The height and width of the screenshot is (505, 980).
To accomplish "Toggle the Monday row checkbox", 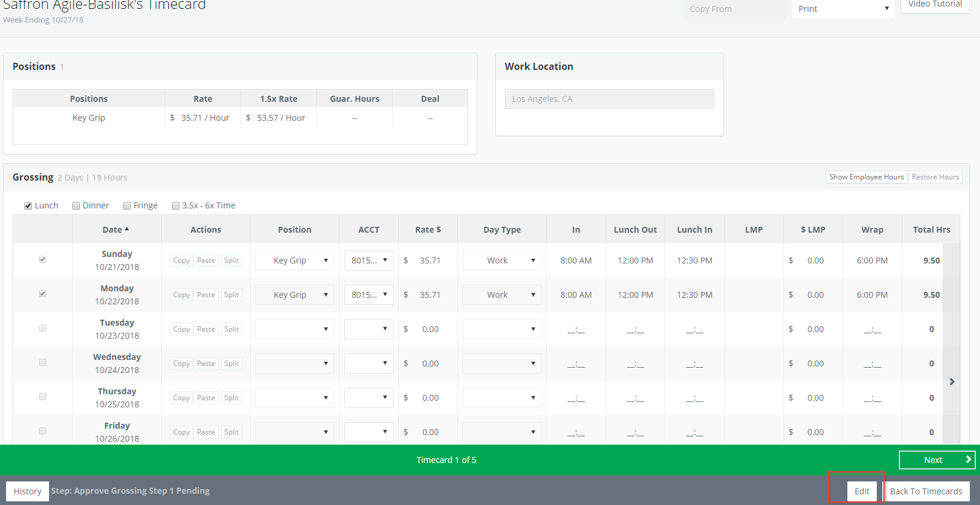I will pyautogui.click(x=43, y=294).
